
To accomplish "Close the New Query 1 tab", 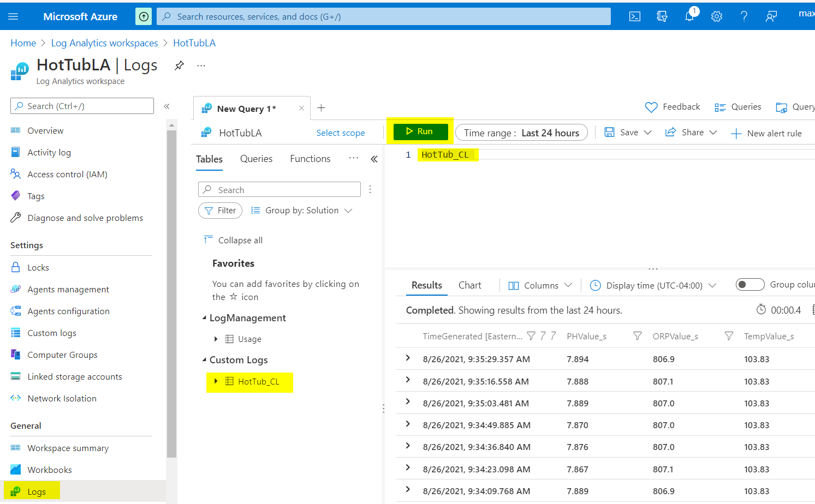I will 301,108.
